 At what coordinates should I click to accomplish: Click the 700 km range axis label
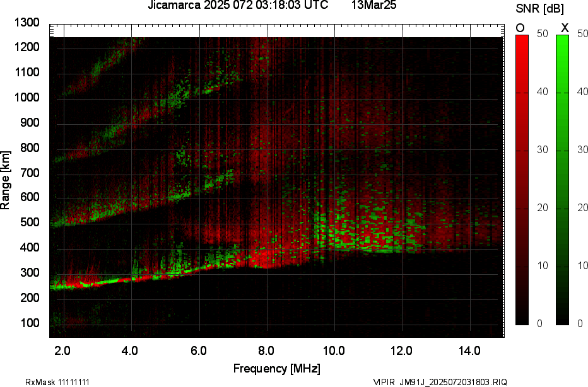[x=30, y=173]
